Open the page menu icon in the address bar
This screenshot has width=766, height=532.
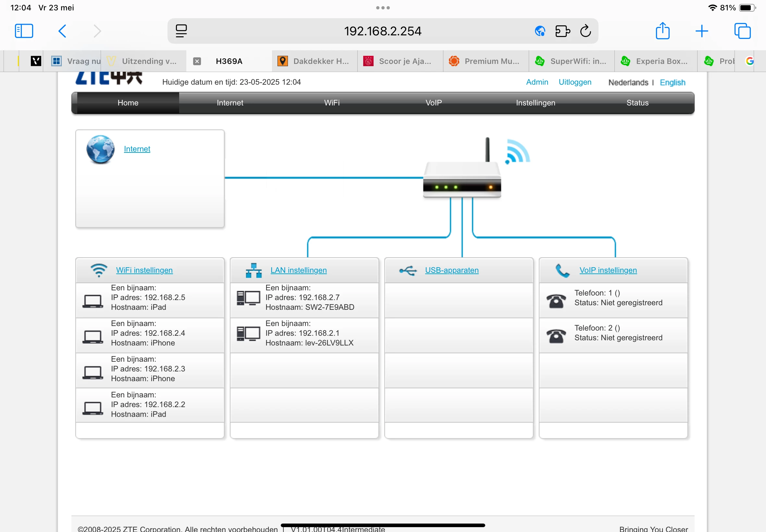click(x=181, y=31)
